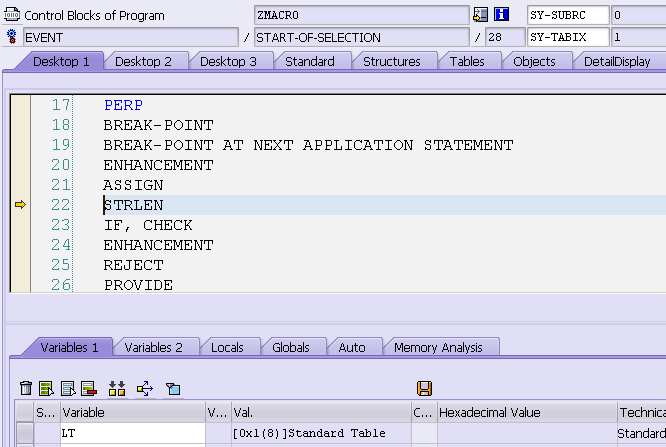Click the ZMACRO program name field

click(x=361, y=15)
